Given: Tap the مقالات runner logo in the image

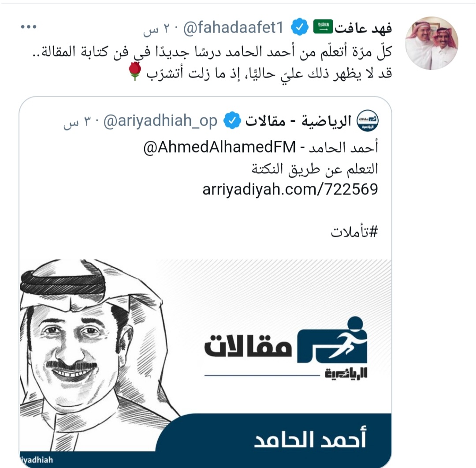Looking at the screenshot, I should click(x=286, y=346).
